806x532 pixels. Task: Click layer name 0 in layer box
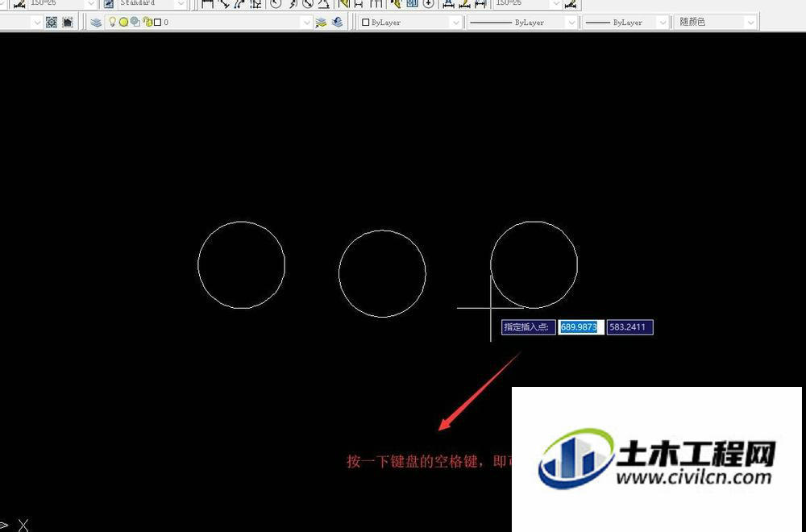pyautogui.click(x=165, y=23)
